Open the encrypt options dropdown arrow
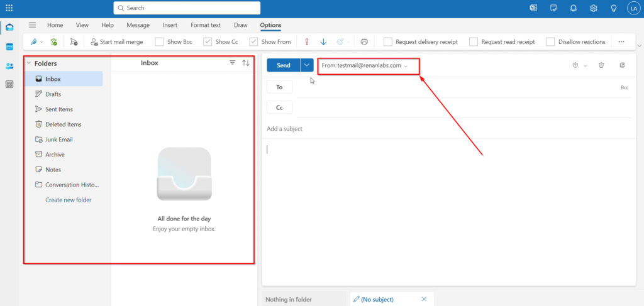This screenshot has height=306, width=644. pos(349,42)
